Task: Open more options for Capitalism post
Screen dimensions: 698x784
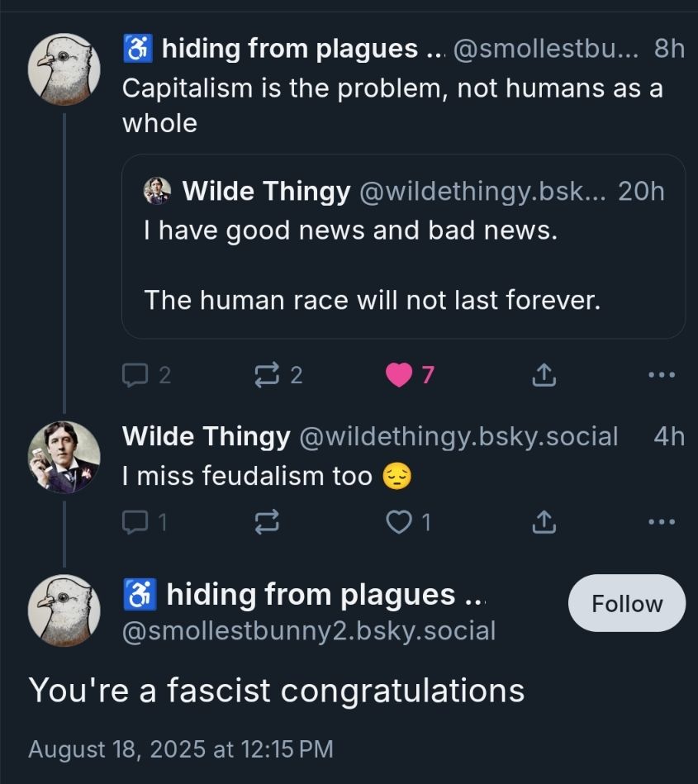Action: [x=662, y=376]
